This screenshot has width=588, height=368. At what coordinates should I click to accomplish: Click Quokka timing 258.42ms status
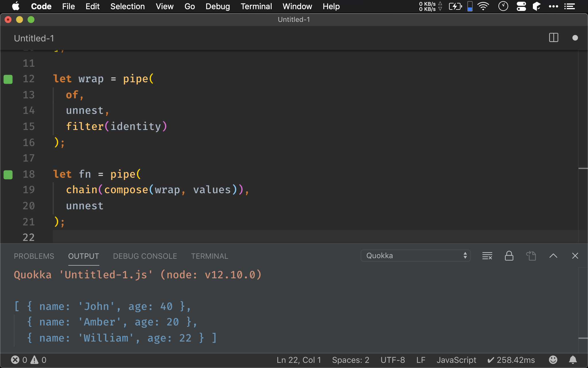pos(511,360)
